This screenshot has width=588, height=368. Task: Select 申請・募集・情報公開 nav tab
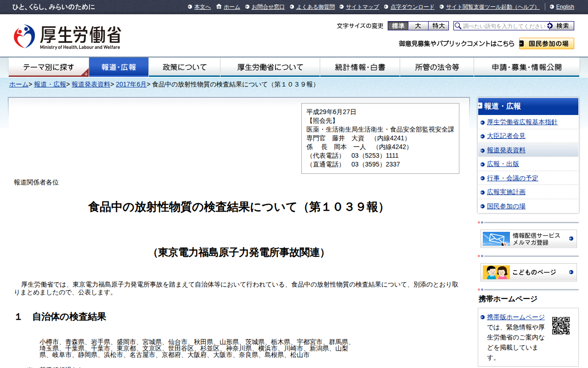tap(526, 67)
